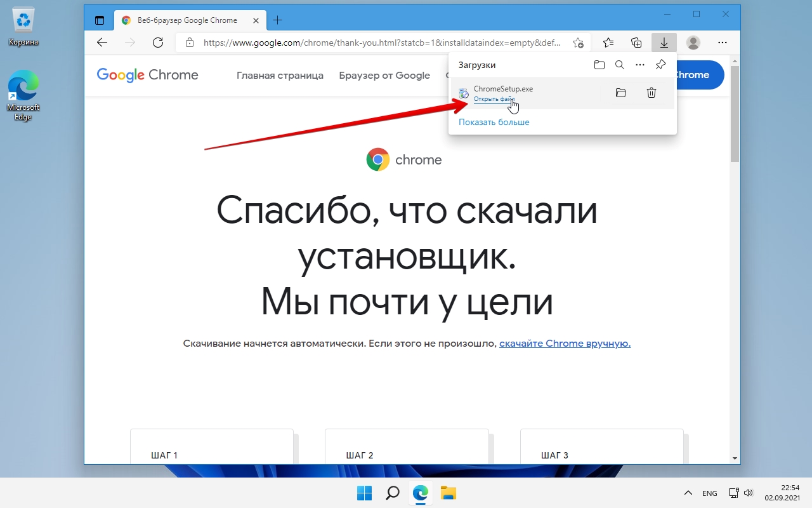Delete the ChromeSetup.exe download entry
This screenshot has height=508, width=812.
pyautogui.click(x=652, y=93)
